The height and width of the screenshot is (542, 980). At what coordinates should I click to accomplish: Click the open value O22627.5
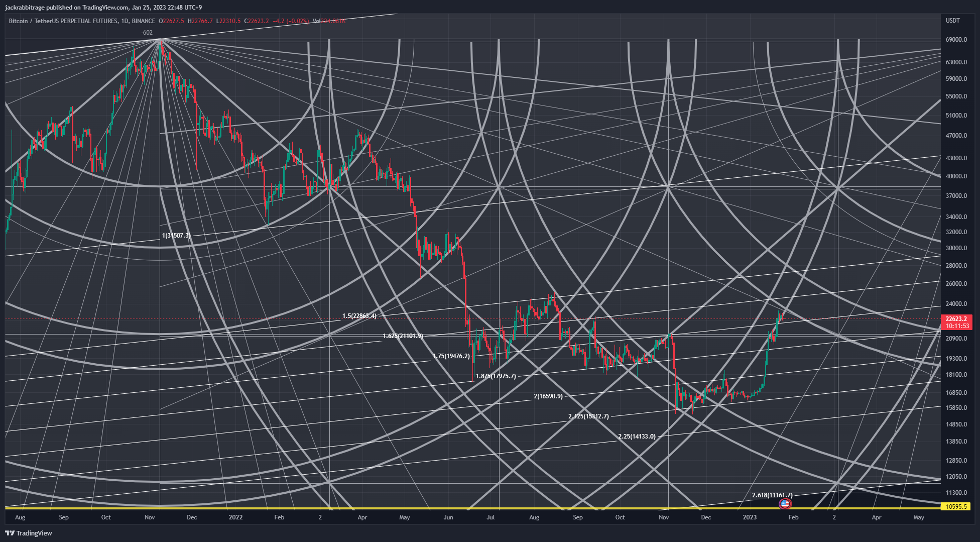[172, 21]
